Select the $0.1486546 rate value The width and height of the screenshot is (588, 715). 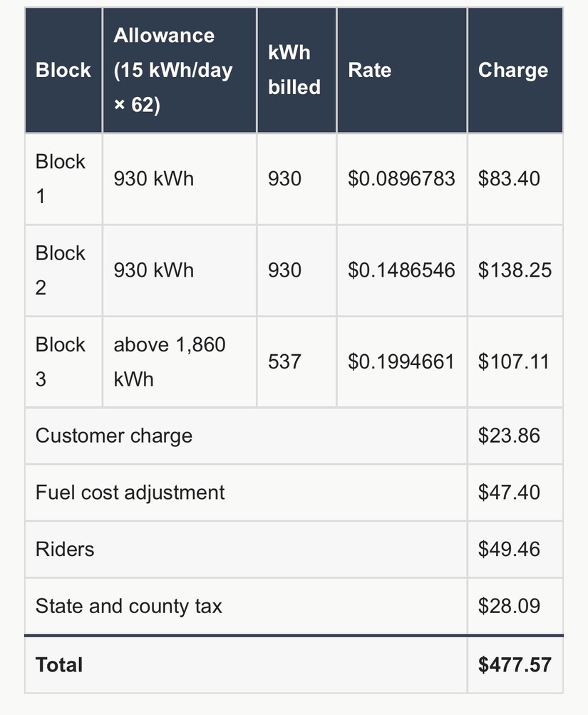coord(401,270)
